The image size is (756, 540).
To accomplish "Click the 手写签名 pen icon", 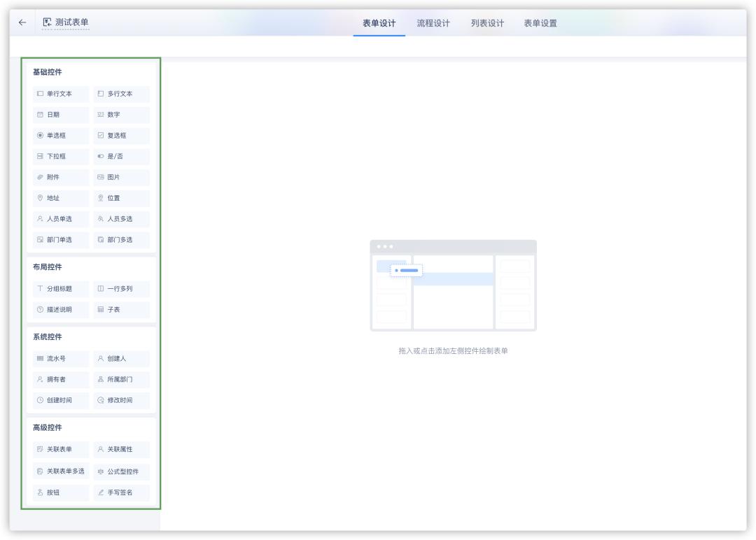I will pos(101,492).
